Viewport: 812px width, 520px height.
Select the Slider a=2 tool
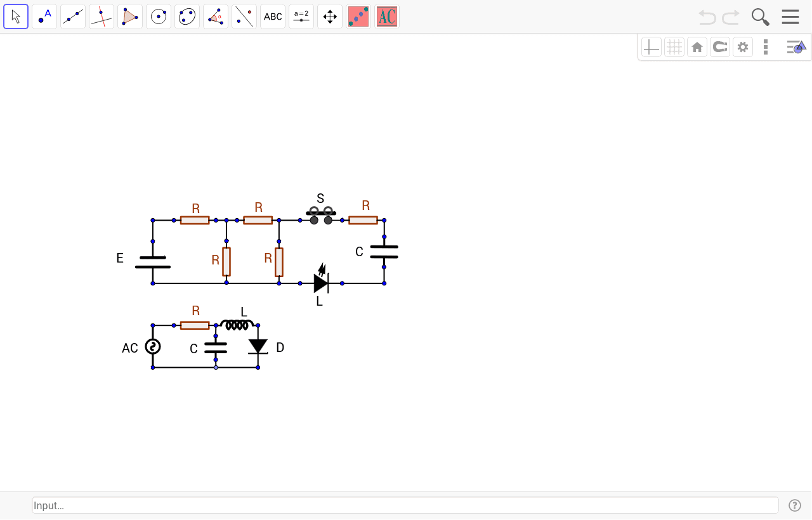(301, 16)
